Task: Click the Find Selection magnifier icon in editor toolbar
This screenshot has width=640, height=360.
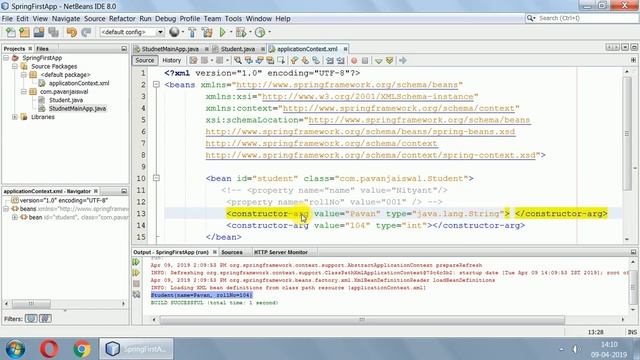Action: click(238, 60)
